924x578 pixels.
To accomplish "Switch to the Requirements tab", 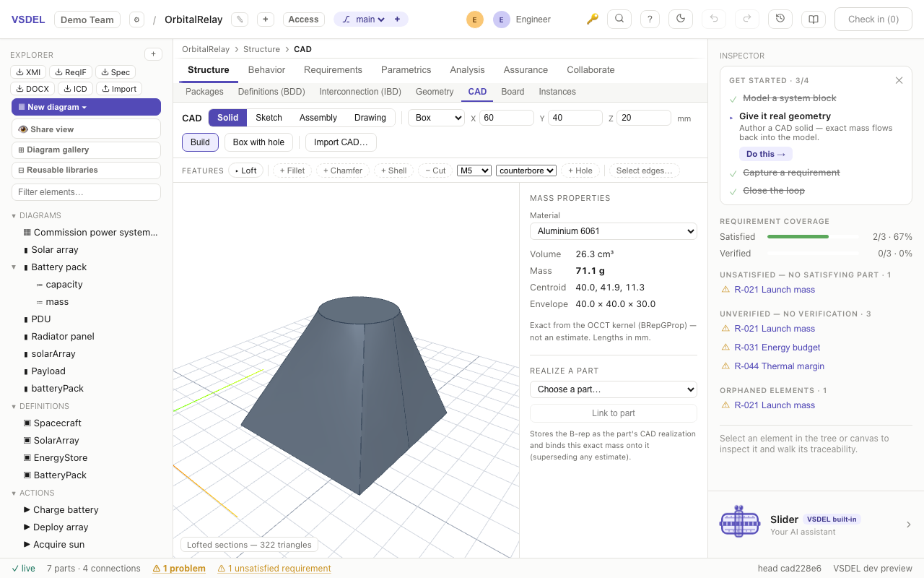I will click(x=333, y=70).
